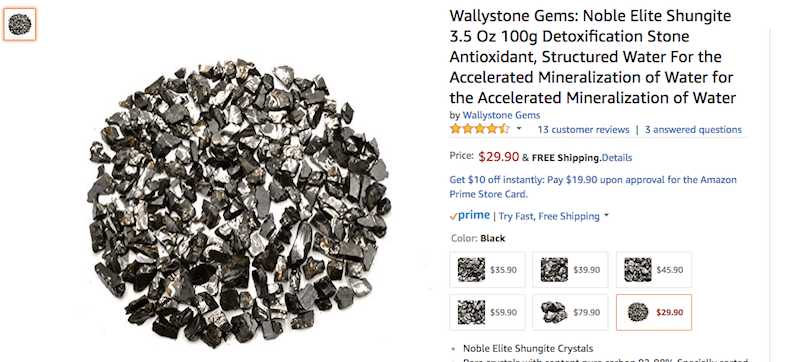The width and height of the screenshot is (788, 362).
Task: Expand the Try Fast, Free Shipping dropdown arrow
Action: click(606, 216)
